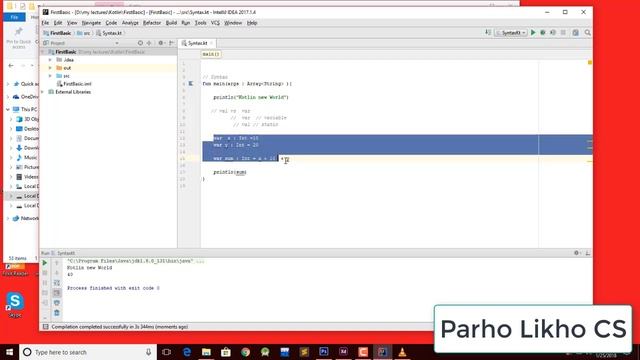
Task: Open Task View from taskbar
Action: click(167, 352)
